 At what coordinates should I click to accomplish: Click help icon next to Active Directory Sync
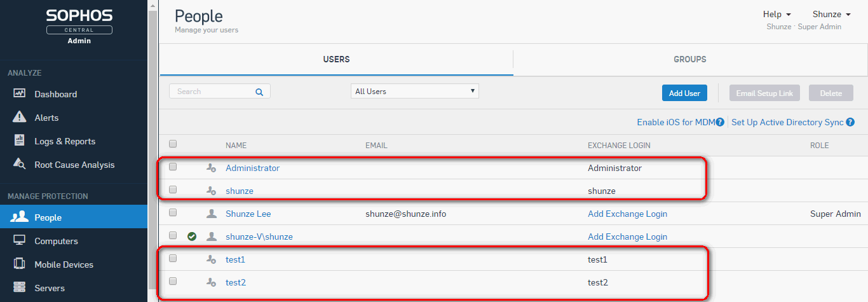[850, 122]
